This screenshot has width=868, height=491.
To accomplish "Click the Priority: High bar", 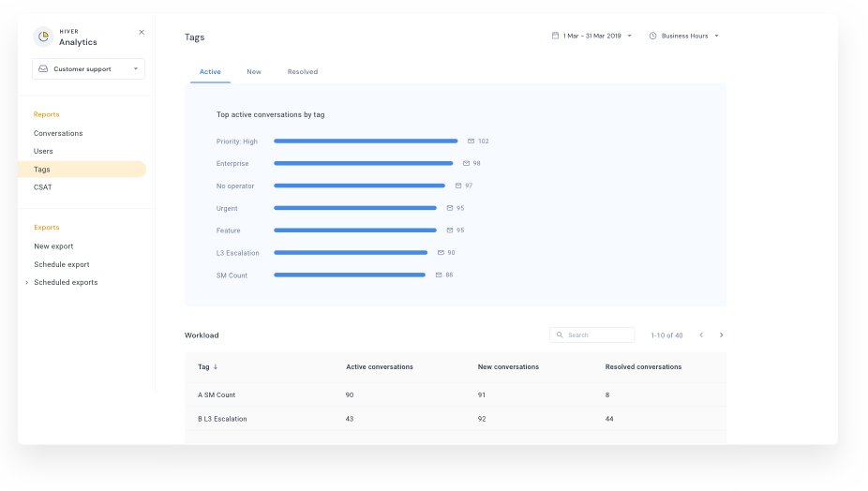I will pyautogui.click(x=366, y=141).
